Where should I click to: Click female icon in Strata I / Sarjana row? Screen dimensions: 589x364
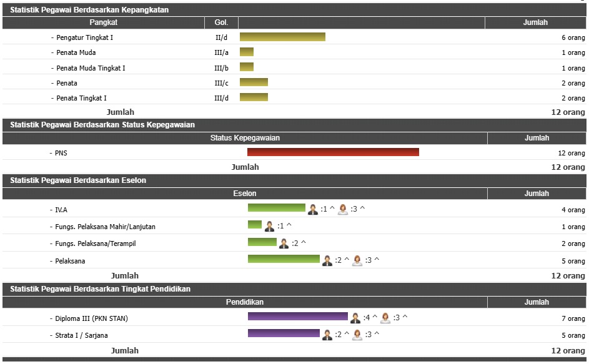[x=357, y=335]
